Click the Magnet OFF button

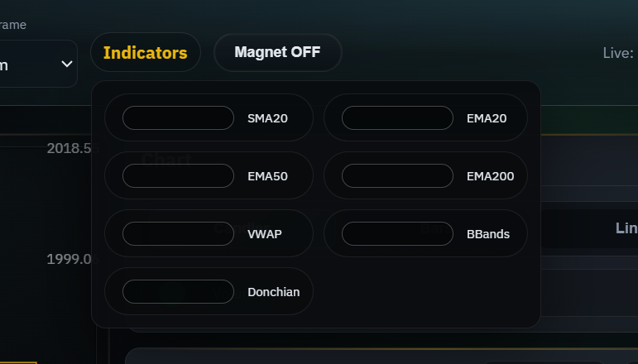277,53
